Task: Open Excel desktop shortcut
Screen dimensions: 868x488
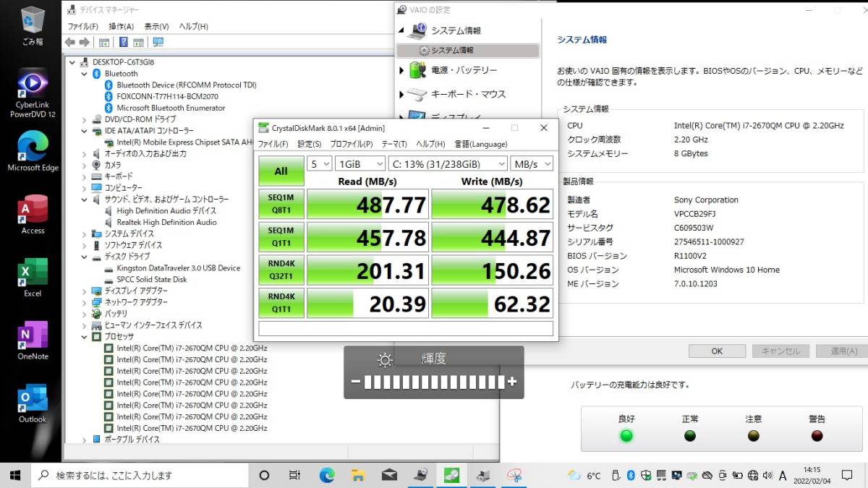Action: [33, 277]
